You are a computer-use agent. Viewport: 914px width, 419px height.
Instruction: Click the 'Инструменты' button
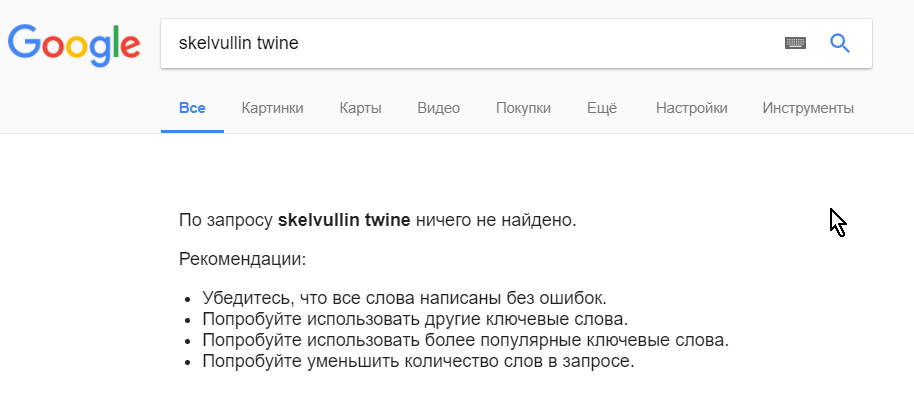[x=807, y=108]
